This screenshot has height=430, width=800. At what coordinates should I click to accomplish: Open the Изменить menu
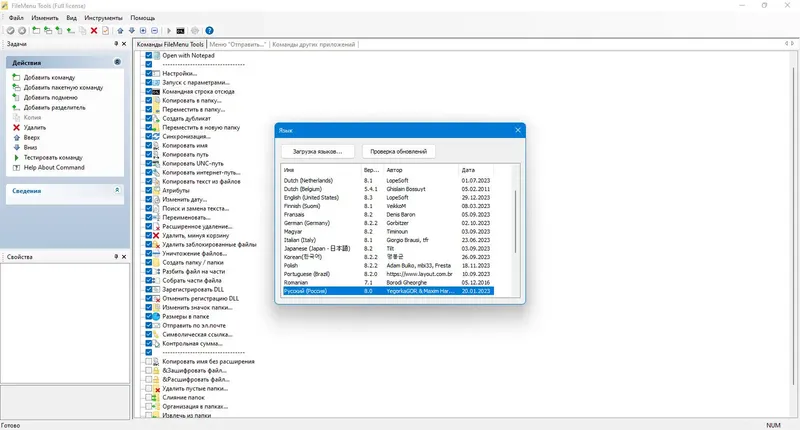(45, 18)
